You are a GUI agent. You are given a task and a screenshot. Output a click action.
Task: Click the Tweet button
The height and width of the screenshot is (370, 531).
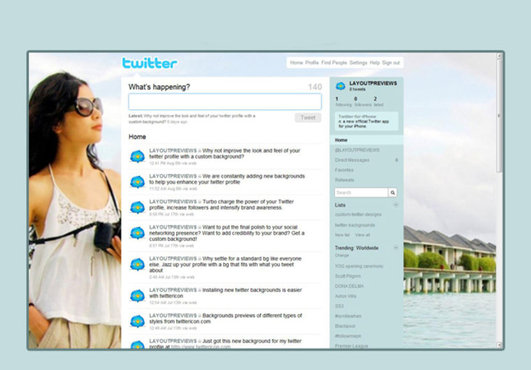308,117
